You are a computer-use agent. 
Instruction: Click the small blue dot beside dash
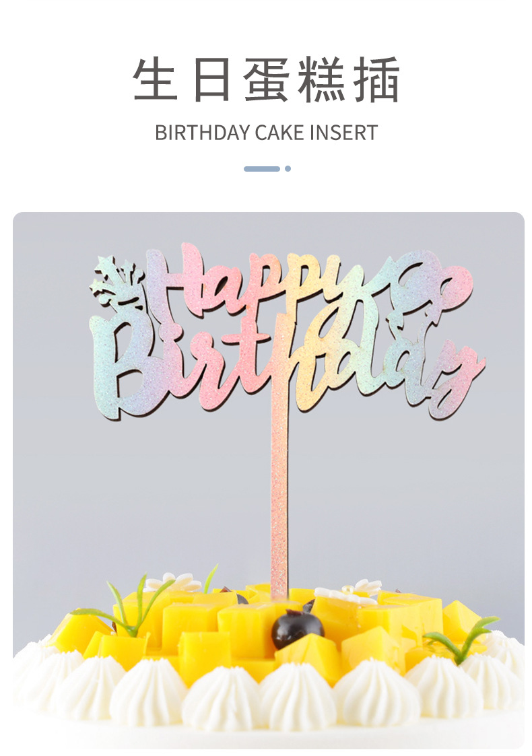288,169
